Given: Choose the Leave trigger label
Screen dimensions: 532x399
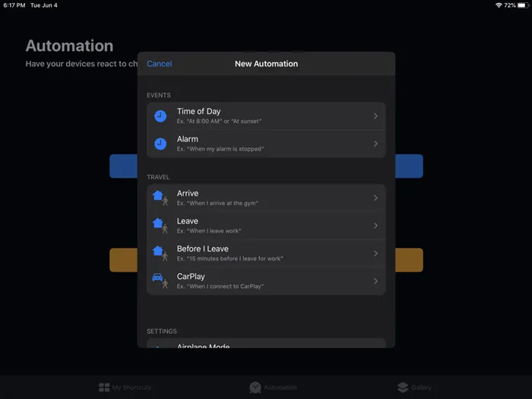Looking at the screenshot, I should click(x=188, y=221).
